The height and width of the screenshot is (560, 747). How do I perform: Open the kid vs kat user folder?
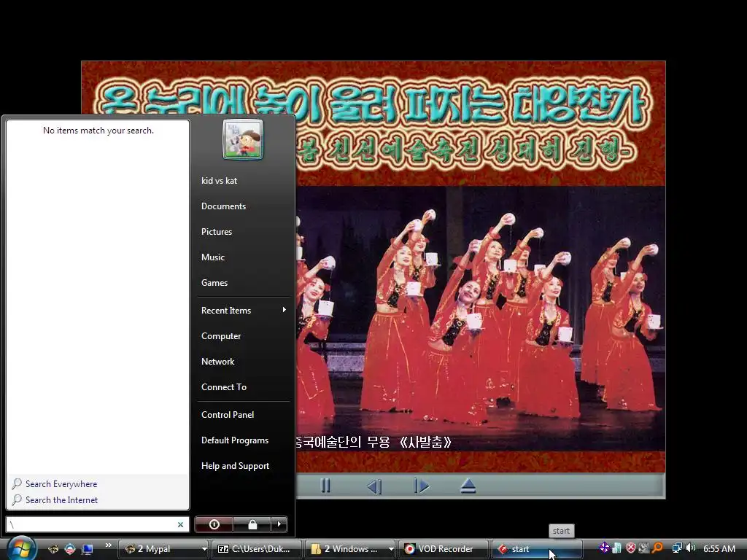pyautogui.click(x=219, y=181)
